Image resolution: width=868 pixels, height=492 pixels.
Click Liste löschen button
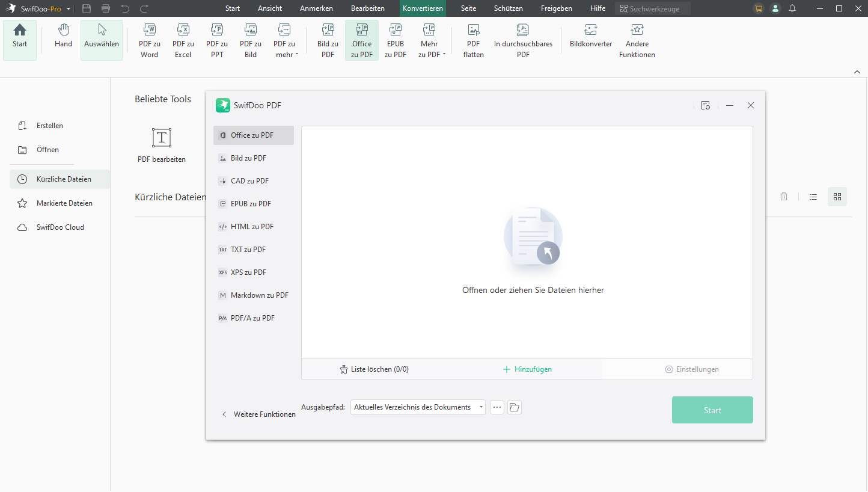(x=374, y=369)
